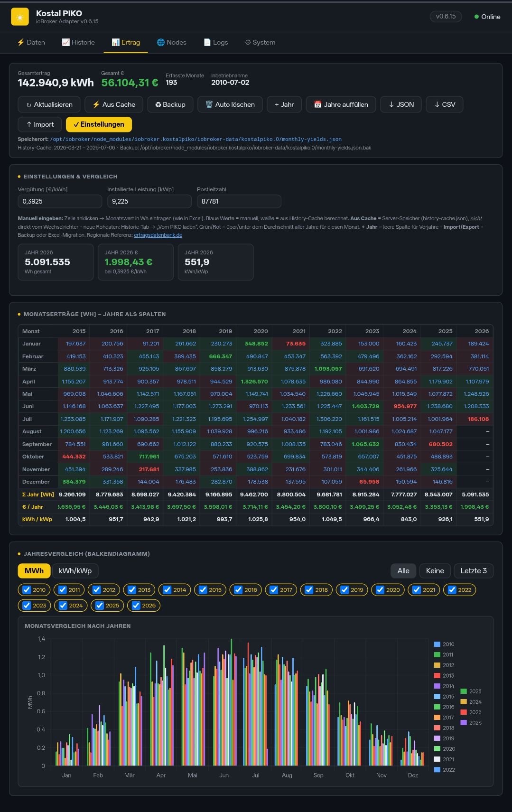This screenshot has width=512, height=812.
Task: Click the Aktualisieren button
Action: (x=49, y=104)
